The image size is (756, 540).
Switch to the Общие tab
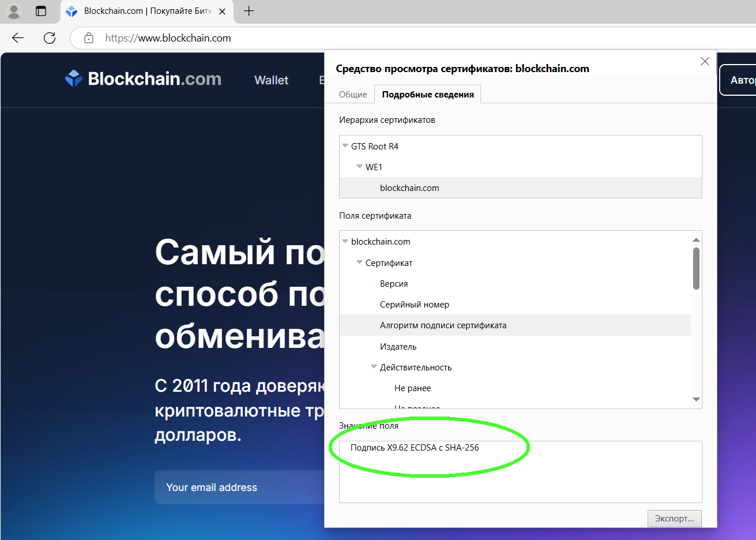coord(353,95)
